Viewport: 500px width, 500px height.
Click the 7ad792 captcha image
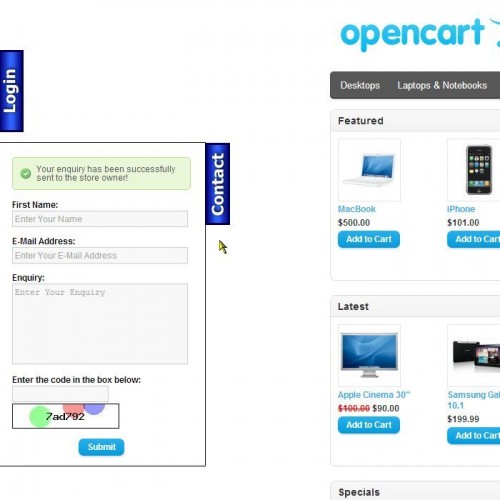pos(66,416)
